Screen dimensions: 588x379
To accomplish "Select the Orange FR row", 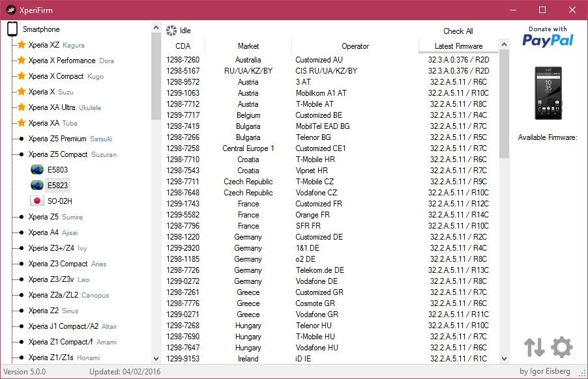I will tap(330, 215).
